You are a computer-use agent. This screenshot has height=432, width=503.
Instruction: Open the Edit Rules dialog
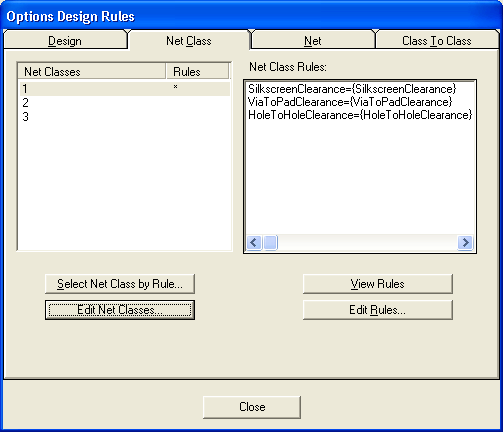[x=378, y=310]
